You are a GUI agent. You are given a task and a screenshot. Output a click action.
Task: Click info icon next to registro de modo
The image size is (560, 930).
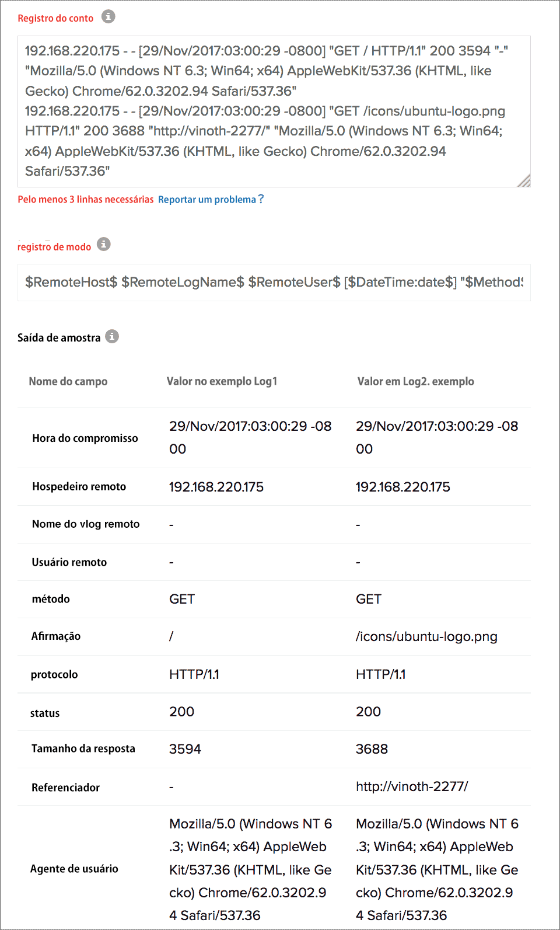tap(103, 245)
